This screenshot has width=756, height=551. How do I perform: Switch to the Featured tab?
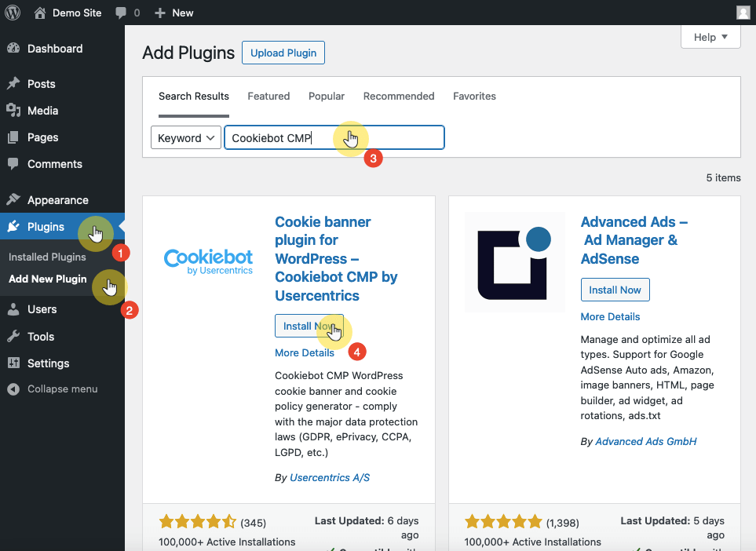pos(268,97)
